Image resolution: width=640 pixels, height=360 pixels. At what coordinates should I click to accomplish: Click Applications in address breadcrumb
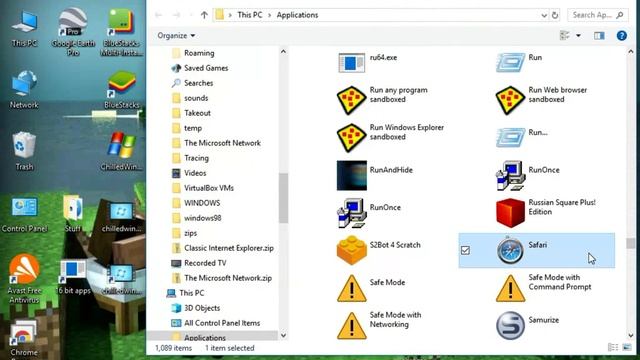[x=297, y=15]
